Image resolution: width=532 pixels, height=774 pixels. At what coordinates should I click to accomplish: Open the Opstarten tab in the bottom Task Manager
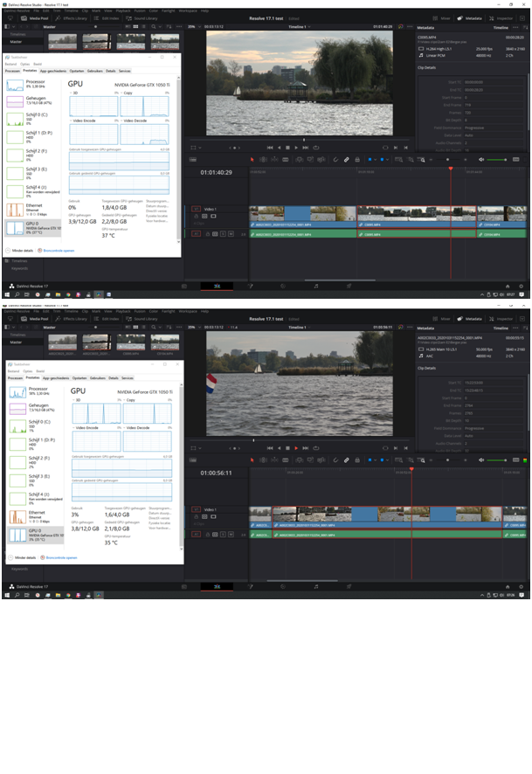click(79, 377)
